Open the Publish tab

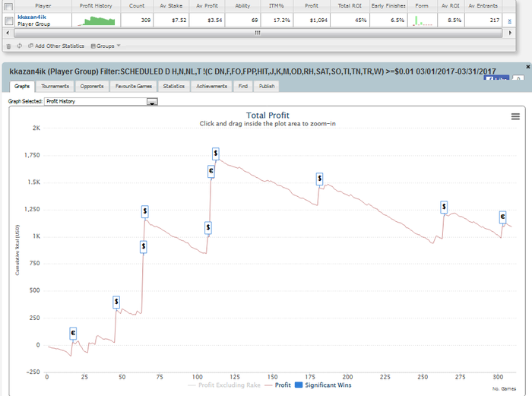(267, 86)
